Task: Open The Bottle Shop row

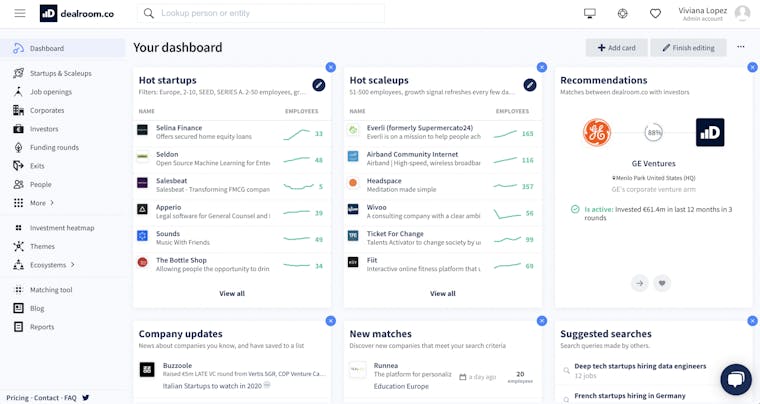Action: 232,264
